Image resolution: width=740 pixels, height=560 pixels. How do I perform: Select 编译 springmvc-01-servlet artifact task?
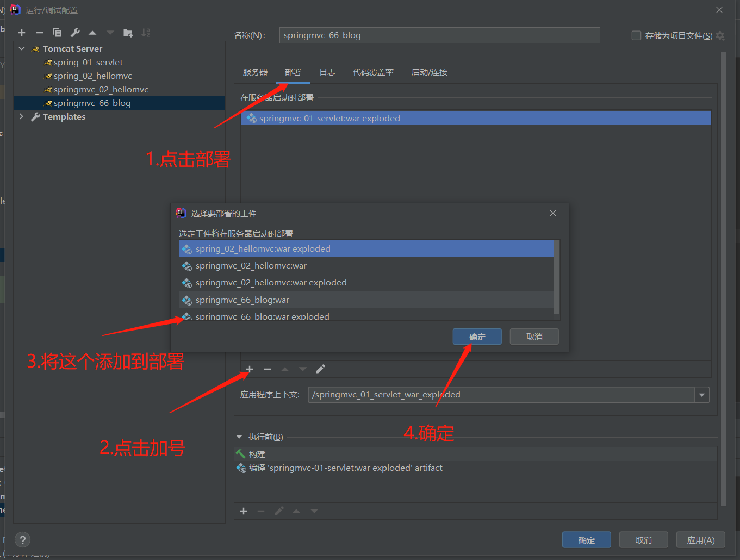pos(475,468)
